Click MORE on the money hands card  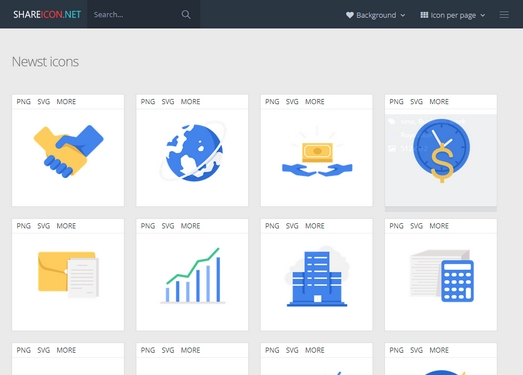click(315, 101)
